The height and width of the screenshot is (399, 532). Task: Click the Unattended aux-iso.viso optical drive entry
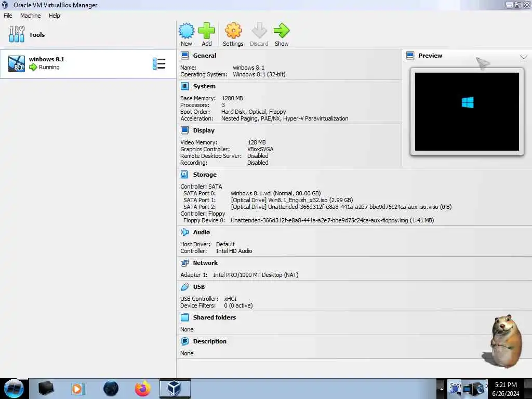[341, 207]
